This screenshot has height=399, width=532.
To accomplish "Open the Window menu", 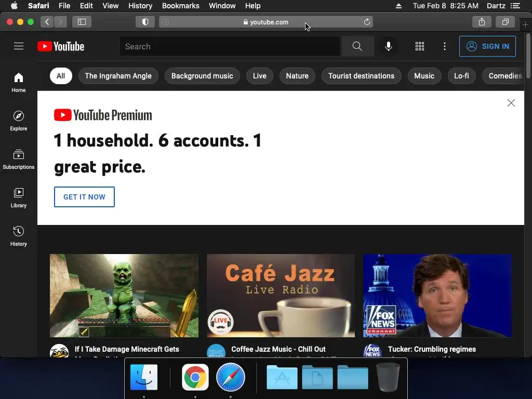I will 222,6.
